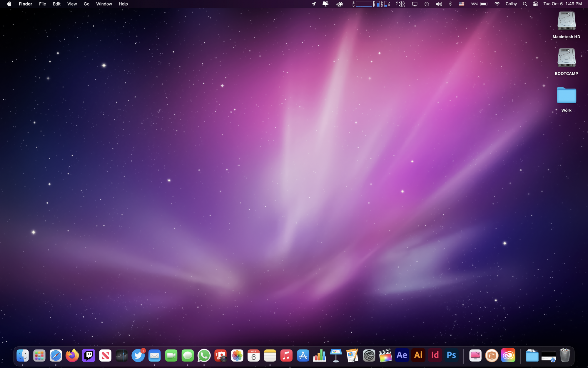Expand the Colby user menu
Screen dimensions: 588x368
coord(511,4)
